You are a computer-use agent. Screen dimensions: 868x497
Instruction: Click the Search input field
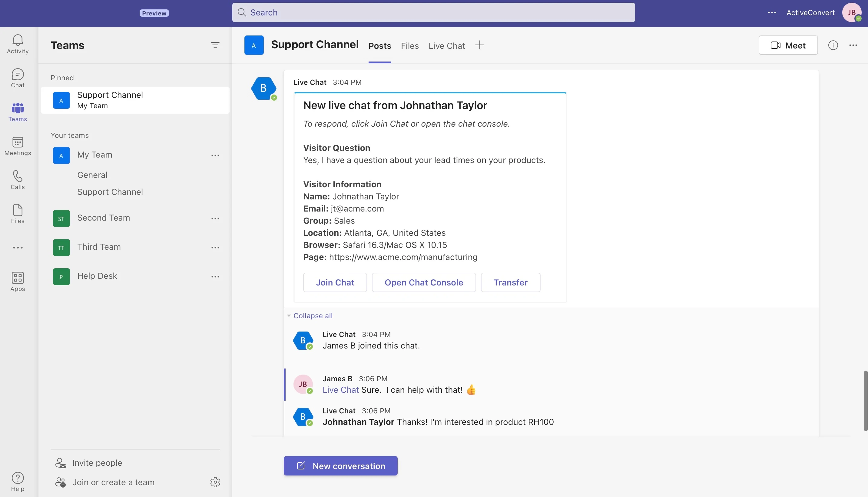433,12
